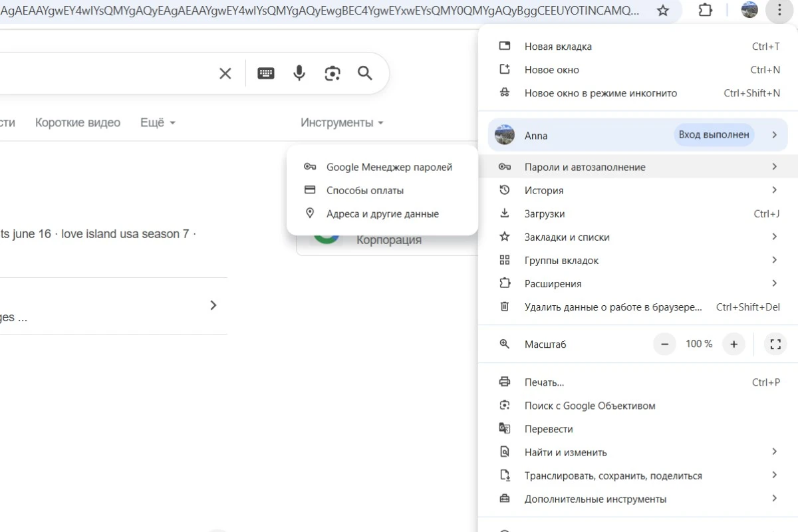
Task: Expand История submenu arrow
Action: click(x=774, y=190)
